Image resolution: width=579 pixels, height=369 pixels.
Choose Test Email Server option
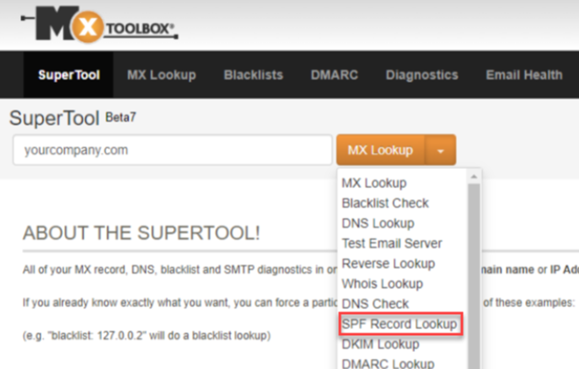click(x=392, y=243)
